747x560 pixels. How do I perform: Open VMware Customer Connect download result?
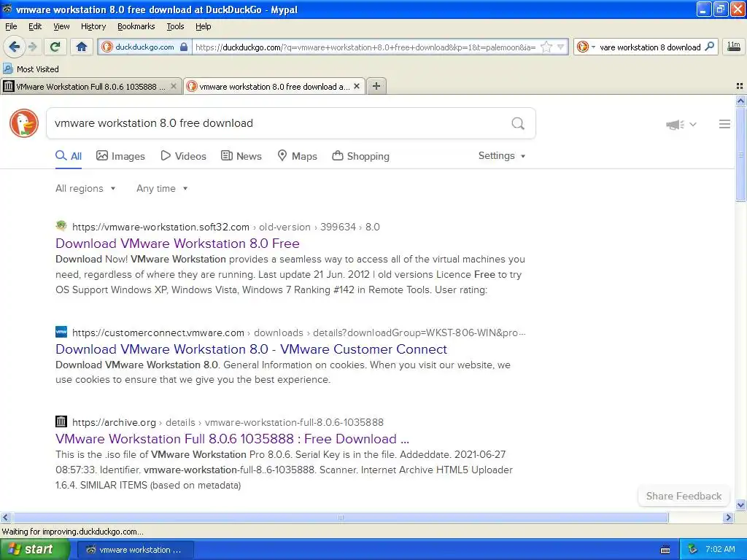click(x=251, y=349)
